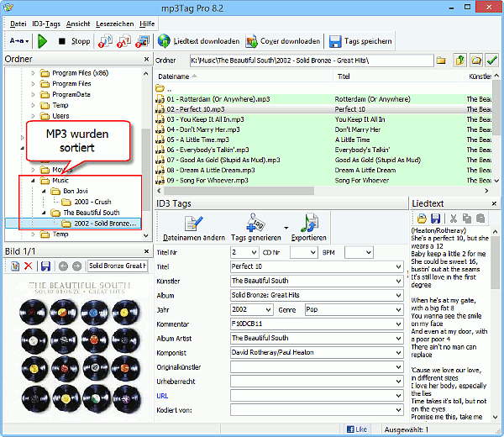Click the cut scissors icon in Liedtext
The image size is (504, 437).
454,218
